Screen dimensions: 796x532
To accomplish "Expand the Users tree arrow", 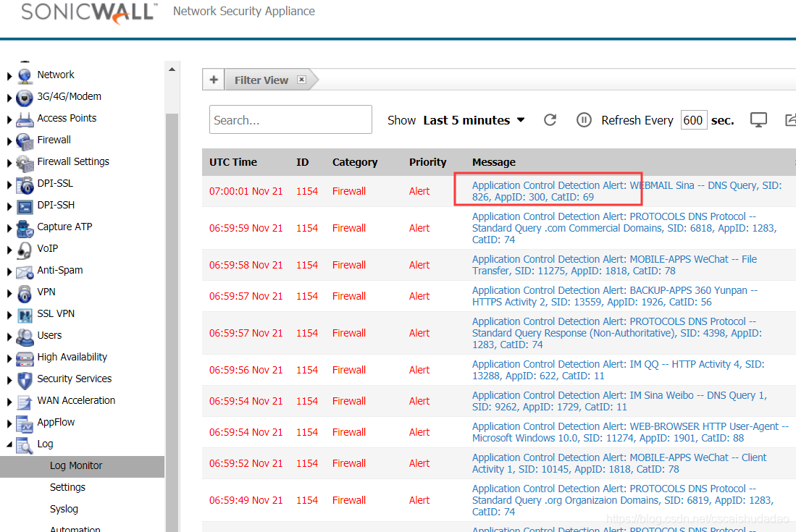I will pyautogui.click(x=9, y=337).
